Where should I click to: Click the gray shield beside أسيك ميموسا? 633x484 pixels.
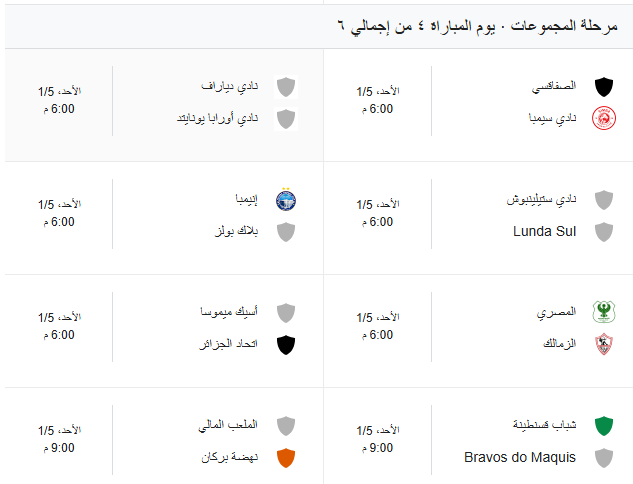coord(286,313)
